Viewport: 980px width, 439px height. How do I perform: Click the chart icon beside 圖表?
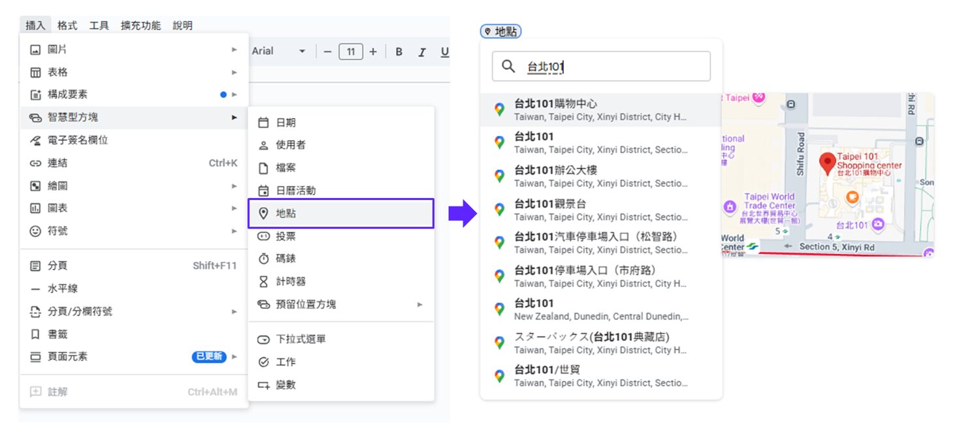tap(35, 208)
